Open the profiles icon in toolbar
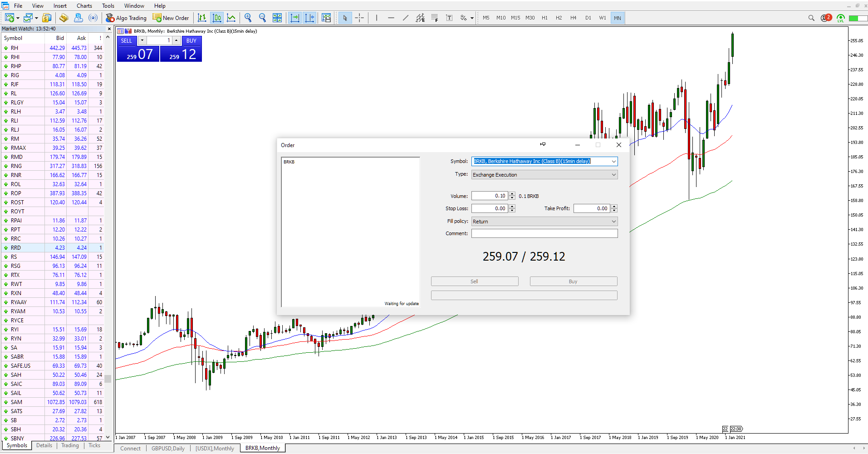Viewport: 868px width, 454px height. coord(28,18)
